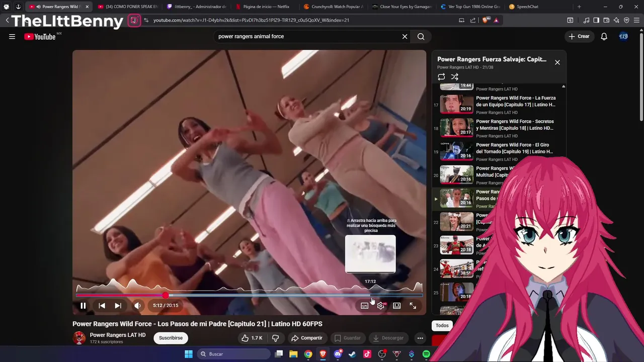Open playlist thumbnail with 20:21 duration
The width and height of the screenshot is (644, 362).
click(456, 221)
